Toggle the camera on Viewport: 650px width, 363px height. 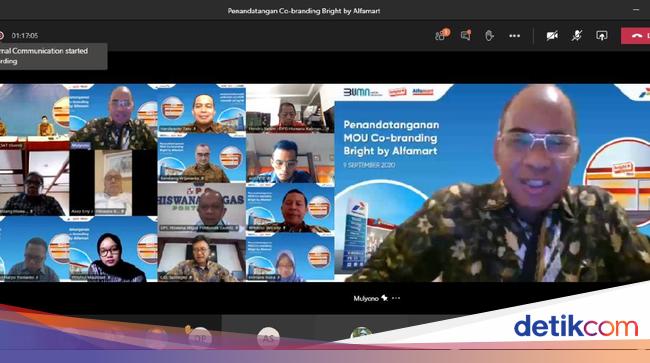[x=552, y=36]
